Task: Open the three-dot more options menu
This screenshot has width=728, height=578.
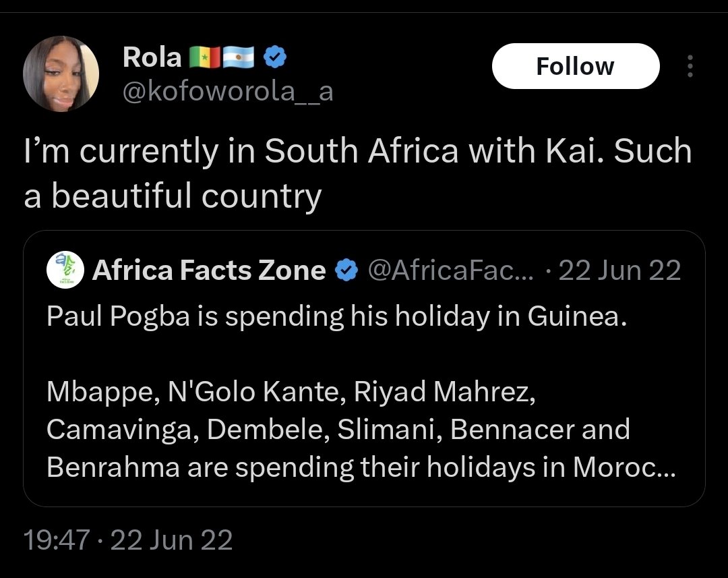Action: [x=690, y=66]
